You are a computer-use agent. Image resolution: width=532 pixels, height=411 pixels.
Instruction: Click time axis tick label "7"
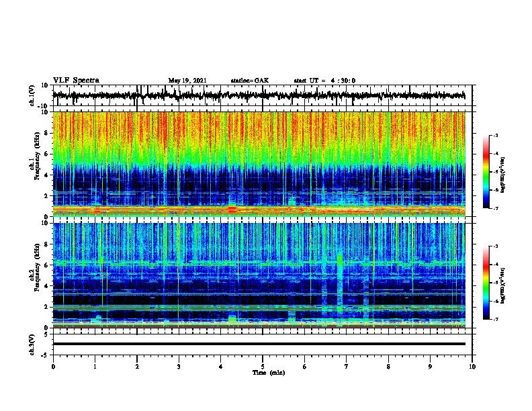coord(347,367)
